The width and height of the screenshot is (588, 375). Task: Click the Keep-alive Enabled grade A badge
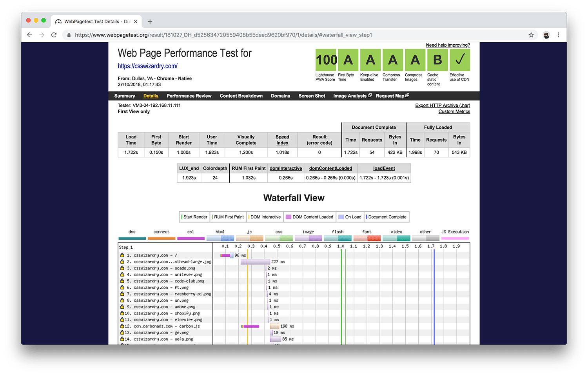[x=370, y=60]
